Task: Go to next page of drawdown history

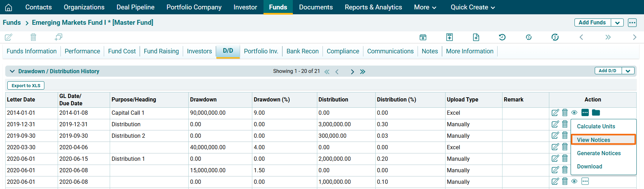Action: pos(352,71)
